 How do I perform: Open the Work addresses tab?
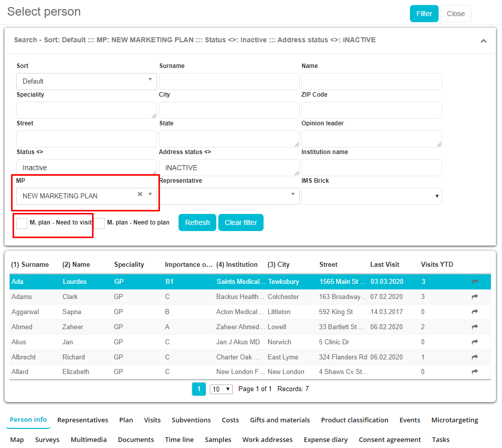pos(267,439)
